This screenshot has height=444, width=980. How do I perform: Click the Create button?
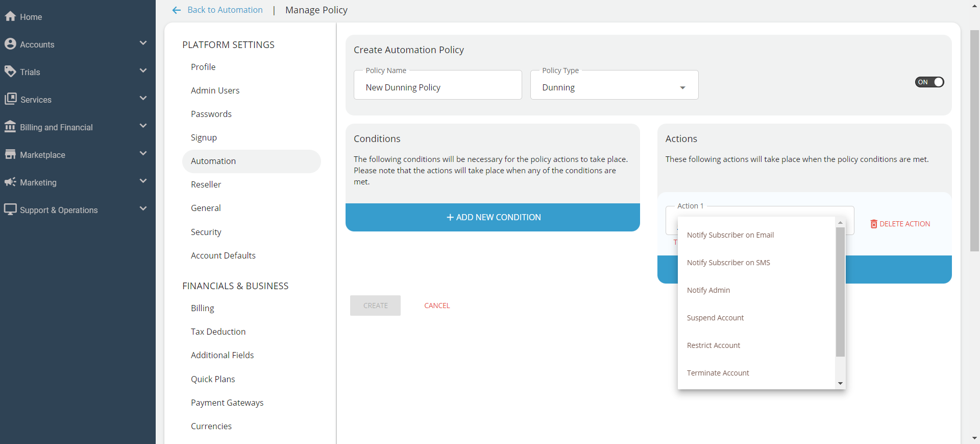tap(375, 306)
